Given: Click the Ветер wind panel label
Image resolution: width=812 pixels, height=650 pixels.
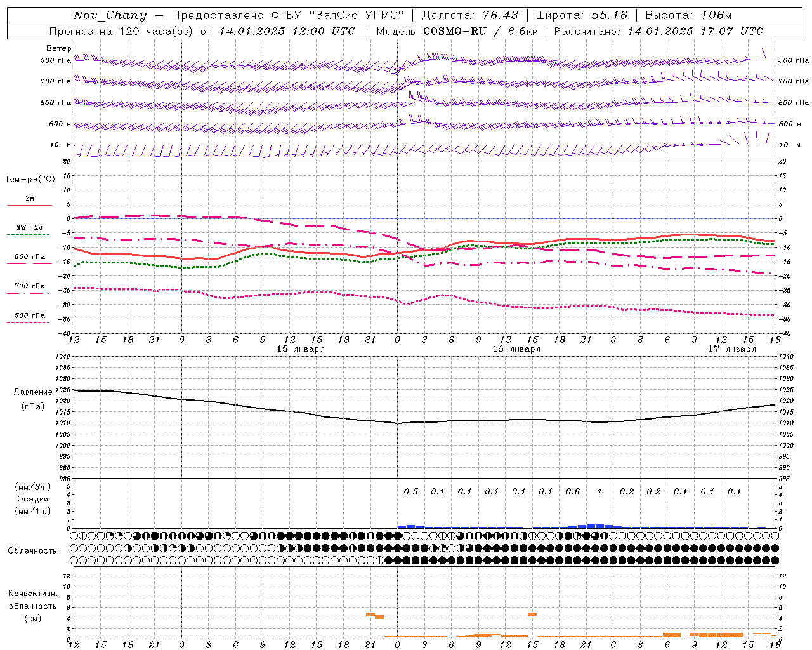Looking at the screenshot, I should [59, 48].
